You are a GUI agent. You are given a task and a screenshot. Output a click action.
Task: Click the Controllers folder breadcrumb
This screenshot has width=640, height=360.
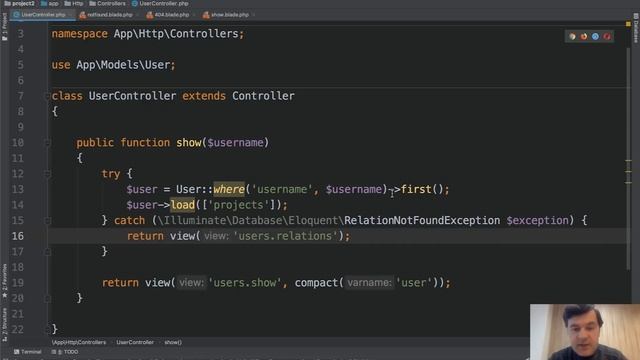coord(108,3)
